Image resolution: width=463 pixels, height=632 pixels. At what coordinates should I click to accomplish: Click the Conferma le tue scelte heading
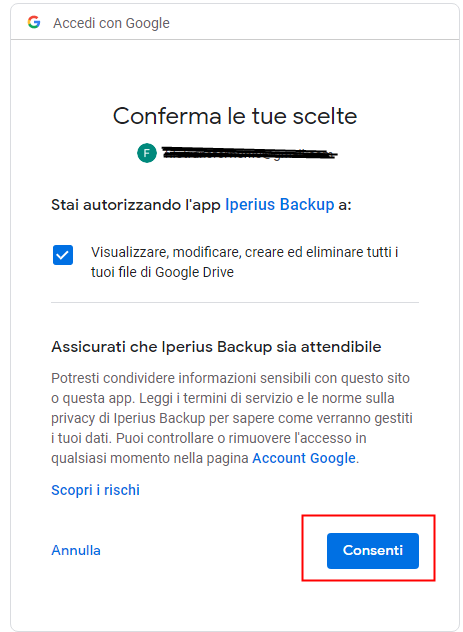point(235,116)
